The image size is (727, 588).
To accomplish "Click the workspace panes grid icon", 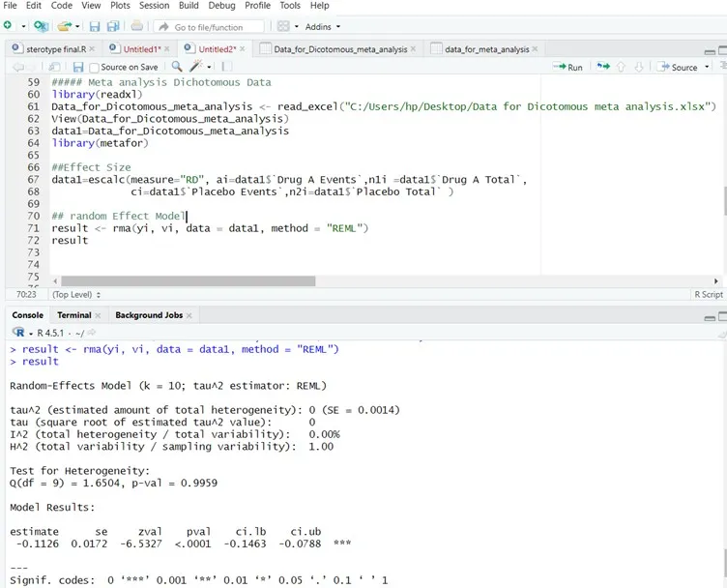I will 283,26.
